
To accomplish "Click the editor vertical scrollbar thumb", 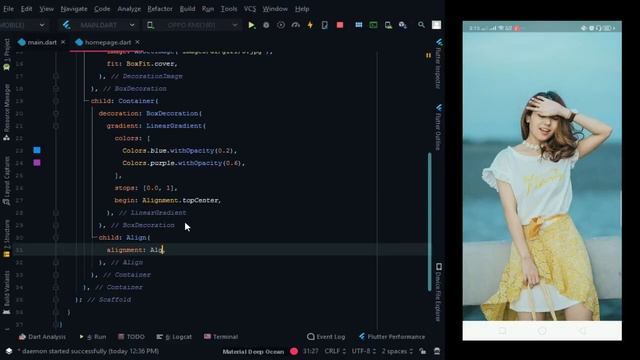I will coord(429,221).
